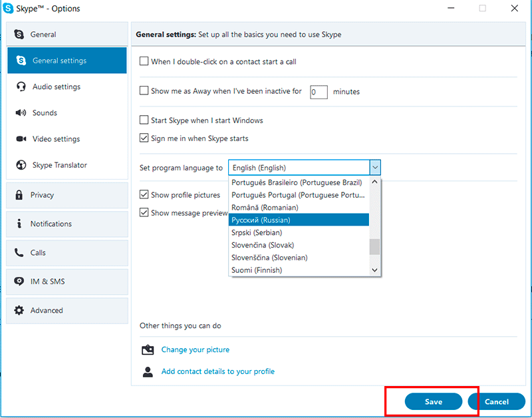Click the padlock icon for Privacy
Screen dimensions: 532x418
click(x=19, y=195)
